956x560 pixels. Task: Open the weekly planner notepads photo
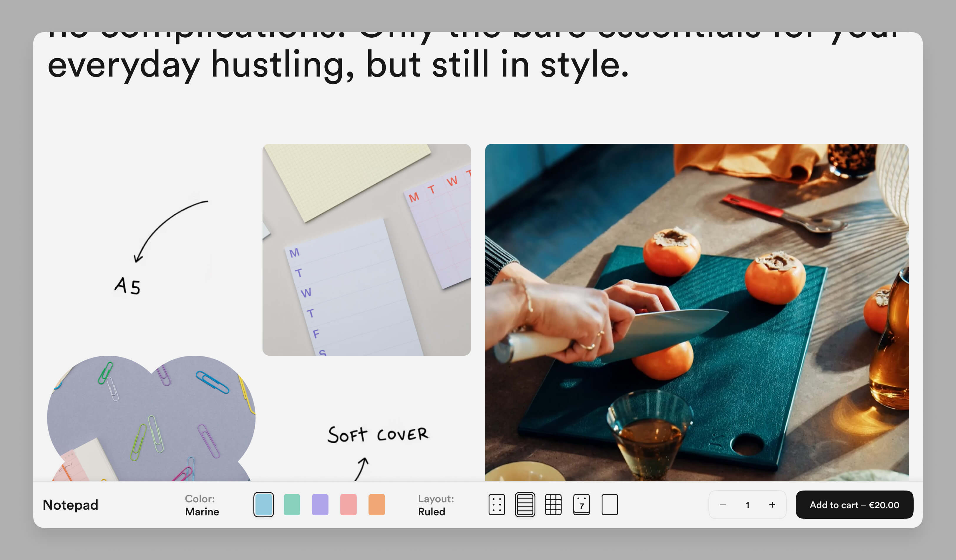tap(366, 249)
